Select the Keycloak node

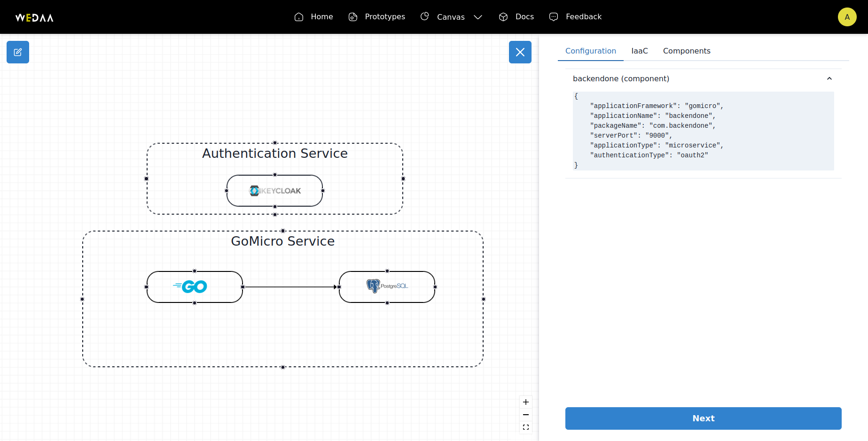pos(275,191)
